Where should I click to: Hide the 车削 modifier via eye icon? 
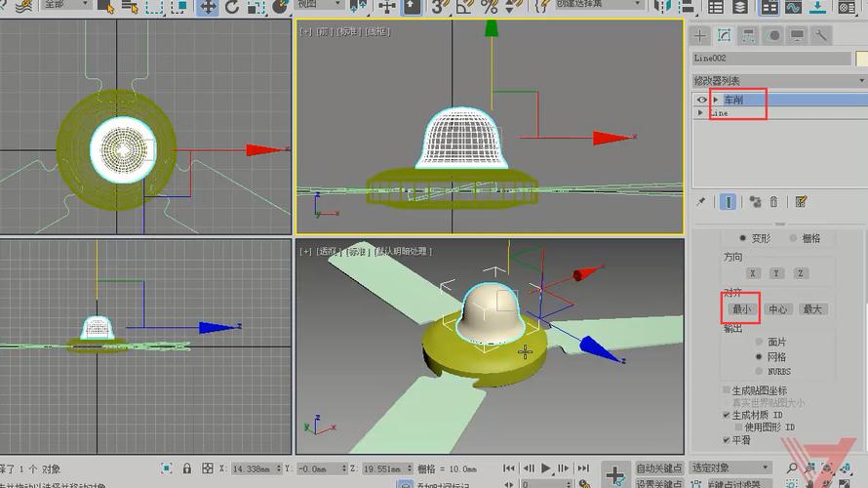tap(701, 100)
